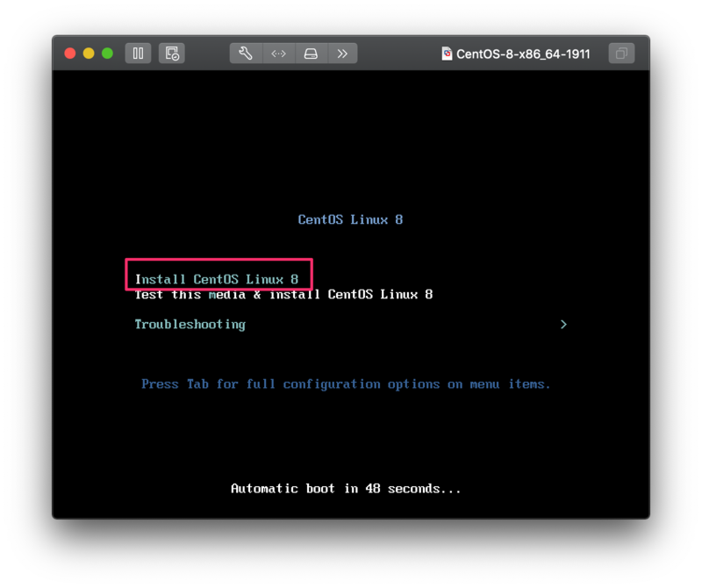Click the Press Tab configuration hint

pyautogui.click(x=346, y=384)
